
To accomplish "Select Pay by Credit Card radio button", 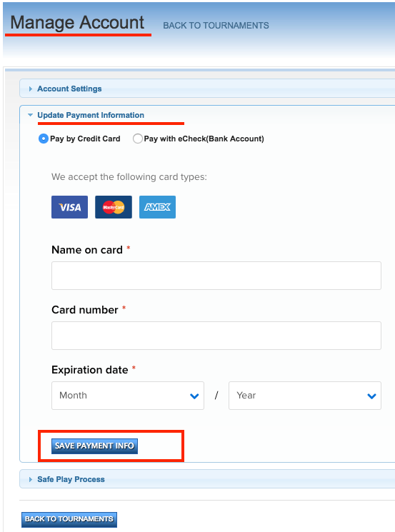I will pyautogui.click(x=44, y=139).
